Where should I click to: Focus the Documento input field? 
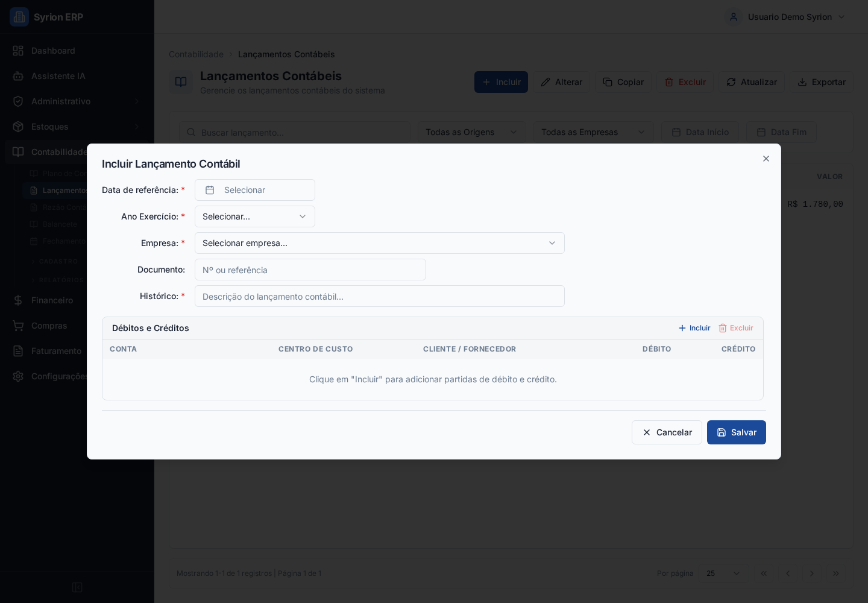point(310,270)
